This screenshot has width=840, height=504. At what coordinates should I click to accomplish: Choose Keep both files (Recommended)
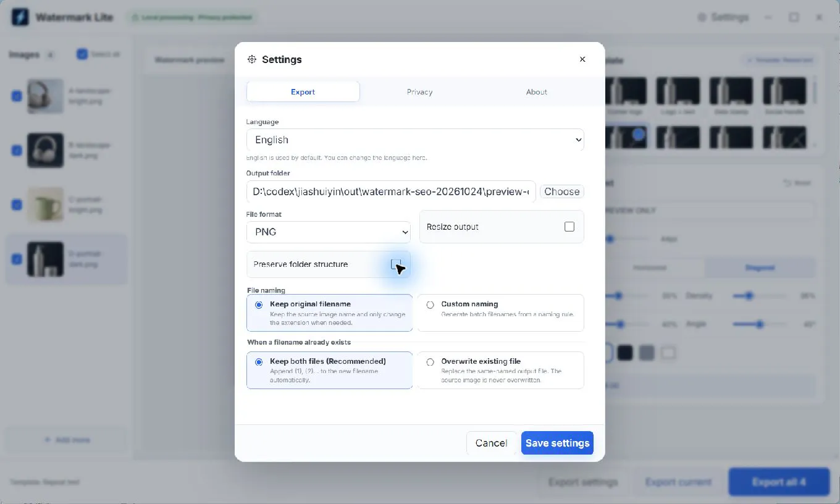[x=329, y=370]
